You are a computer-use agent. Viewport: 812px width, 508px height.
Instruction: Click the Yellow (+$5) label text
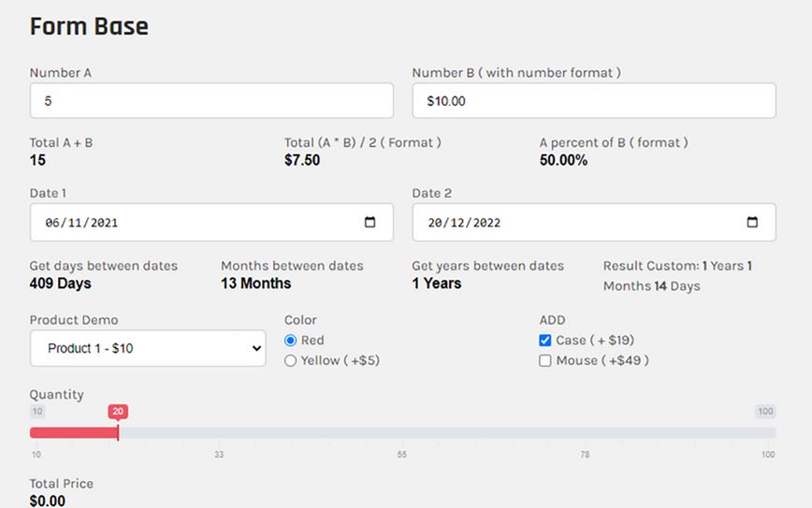[341, 360]
